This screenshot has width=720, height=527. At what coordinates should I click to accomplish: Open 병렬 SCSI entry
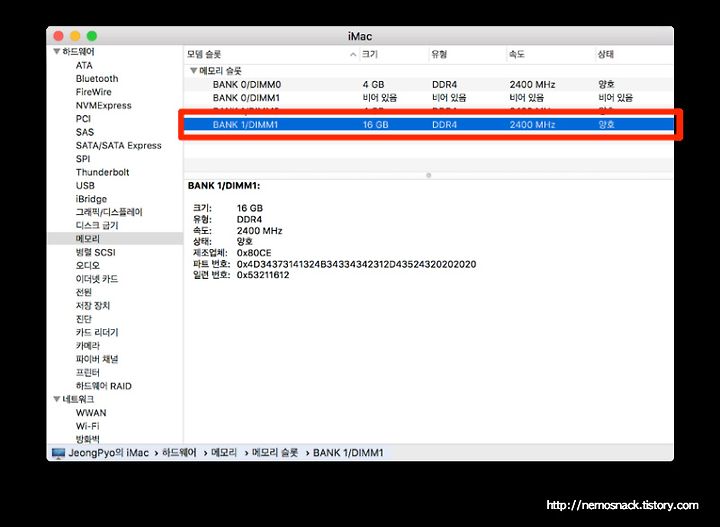click(96, 252)
